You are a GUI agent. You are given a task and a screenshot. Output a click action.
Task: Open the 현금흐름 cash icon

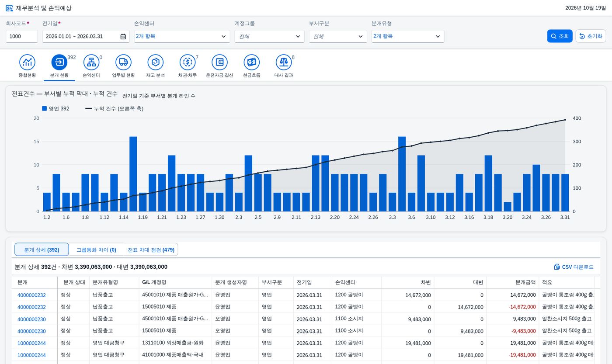251,62
